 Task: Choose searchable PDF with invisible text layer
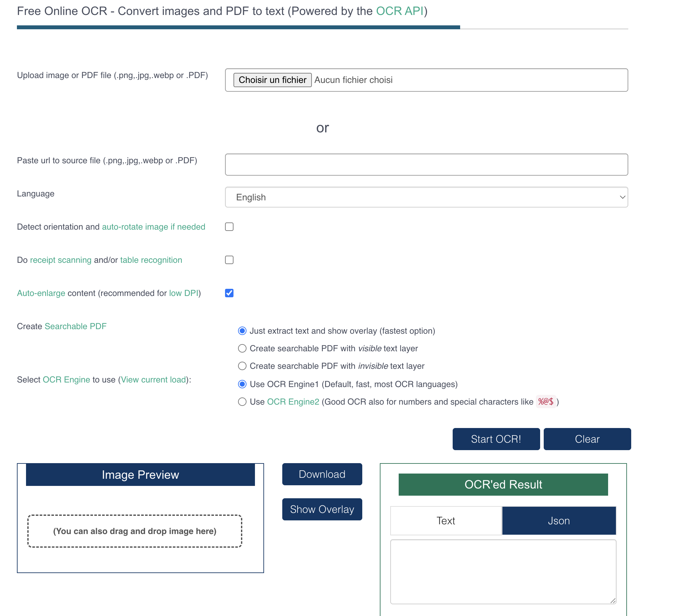click(242, 366)
